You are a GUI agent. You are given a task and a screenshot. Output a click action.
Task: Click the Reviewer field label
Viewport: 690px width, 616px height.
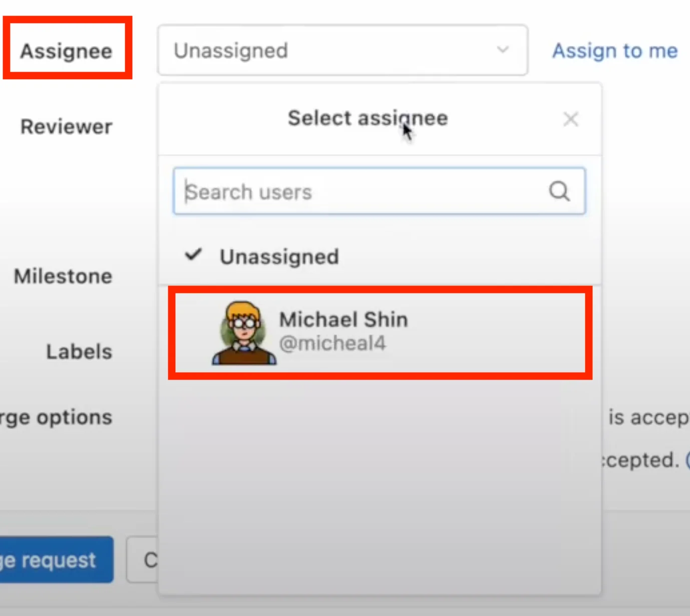click(66, 127)
